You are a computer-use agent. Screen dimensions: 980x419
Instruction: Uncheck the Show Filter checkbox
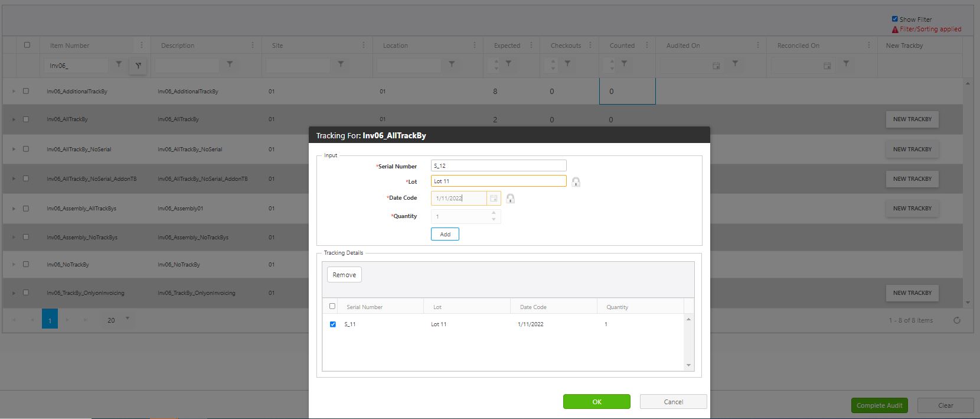click(895, 19)
